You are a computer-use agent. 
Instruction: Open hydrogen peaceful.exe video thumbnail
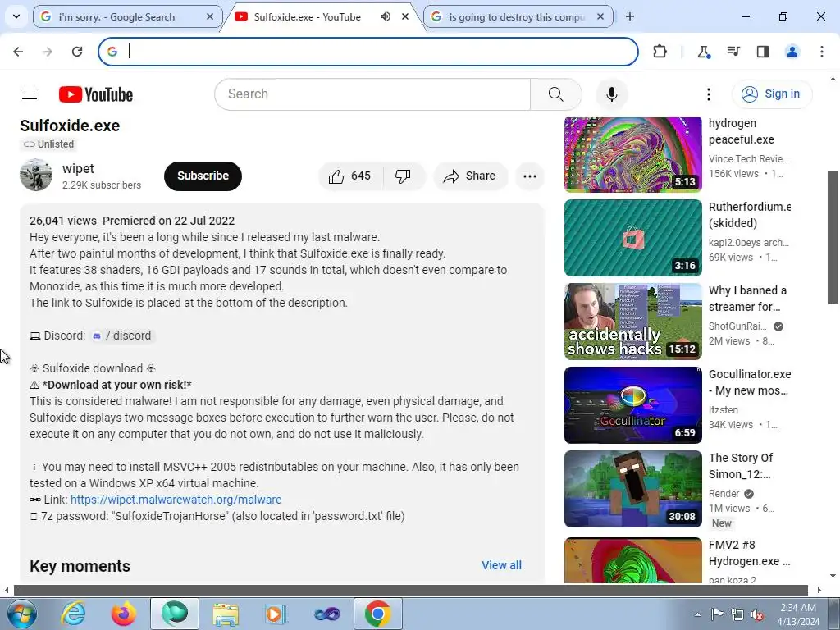(x=632, y=154)
